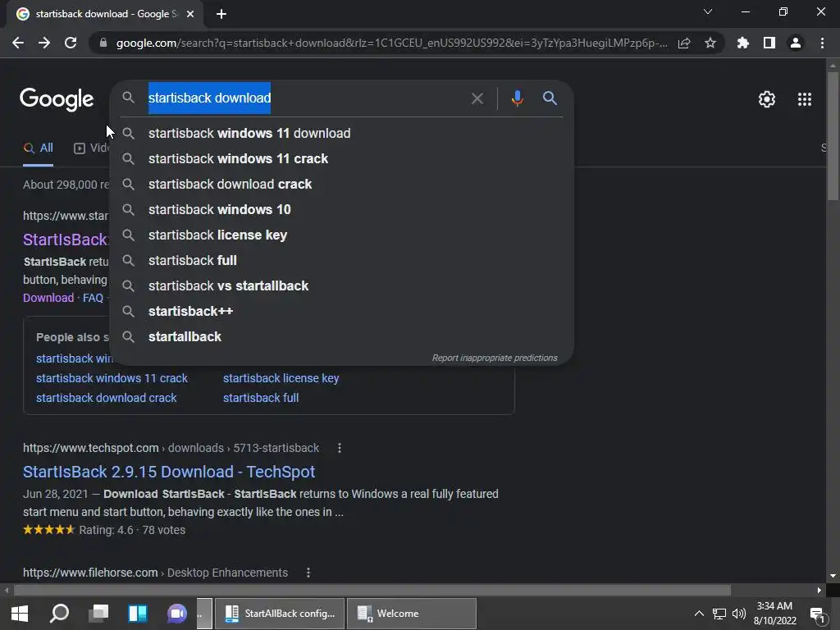Pick suggestion startisback license key
840x630 pixels.
tap(341, 235)
